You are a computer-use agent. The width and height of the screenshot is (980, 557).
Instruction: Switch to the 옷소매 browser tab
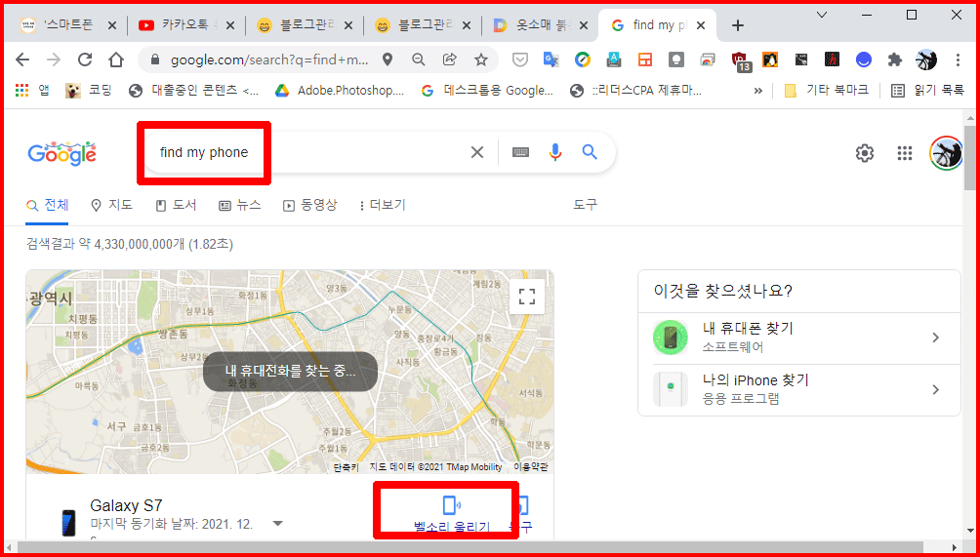(x=540, y=25)
